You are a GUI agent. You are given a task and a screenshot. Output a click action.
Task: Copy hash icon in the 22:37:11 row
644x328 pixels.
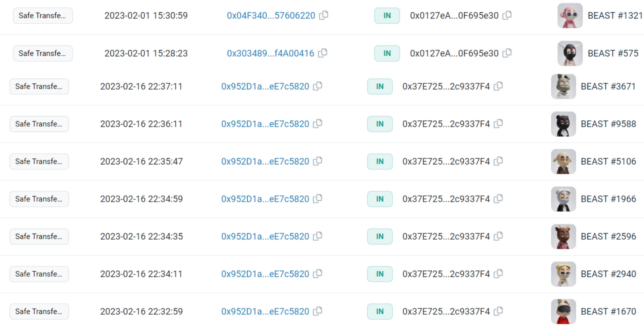[x=318, y=86]
